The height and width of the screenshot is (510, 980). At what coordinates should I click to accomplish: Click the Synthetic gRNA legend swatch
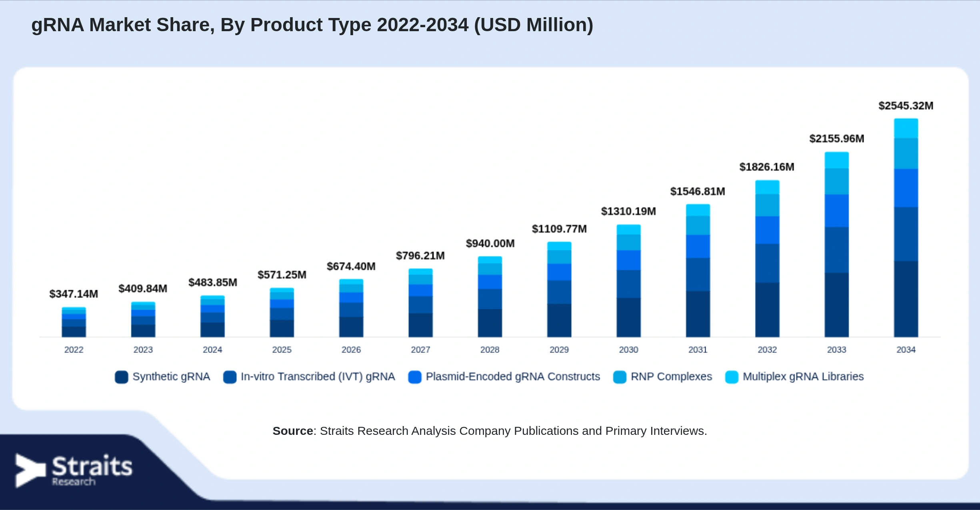coord(121,377)
